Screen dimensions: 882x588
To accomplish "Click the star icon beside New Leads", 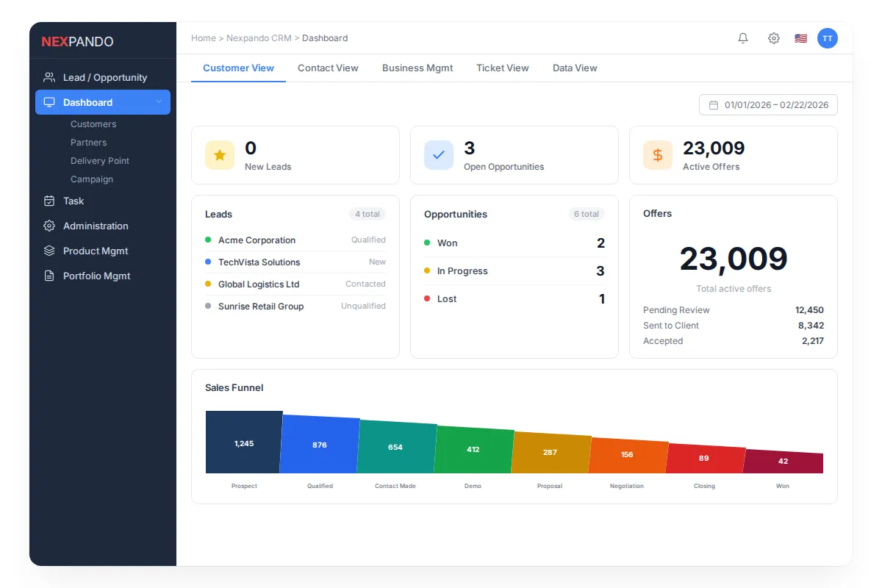I will click(219, 155).
